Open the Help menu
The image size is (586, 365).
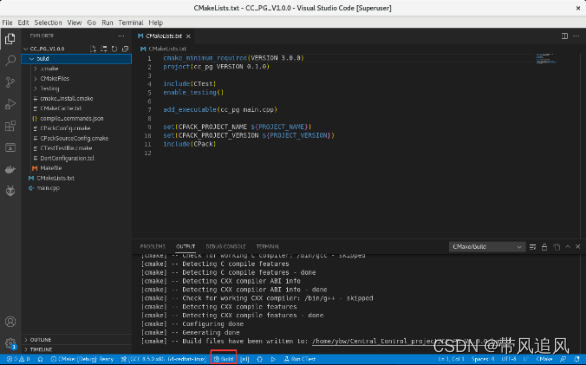point(155,22)
